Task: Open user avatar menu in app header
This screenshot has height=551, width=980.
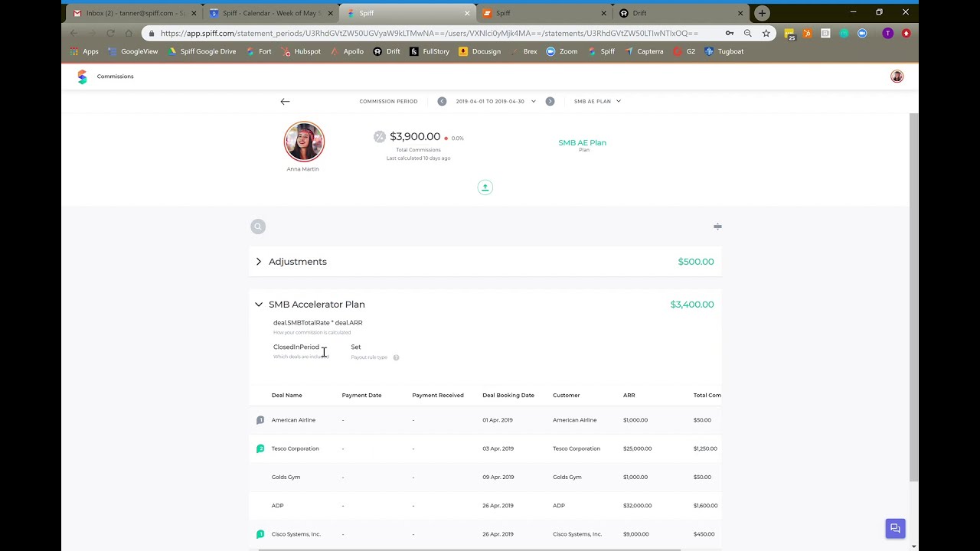Action: coord(897,77)
